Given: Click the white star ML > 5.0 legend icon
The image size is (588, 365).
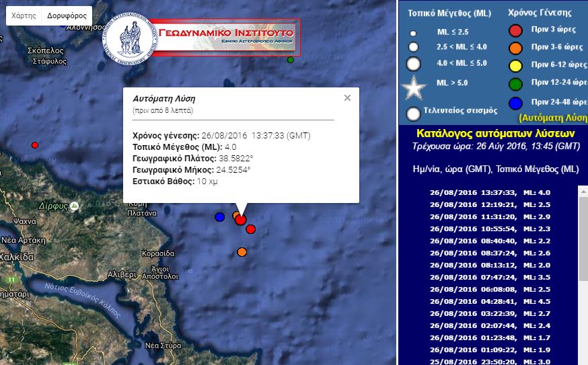Looking at the screenshot, I should [x=414, y=88].
